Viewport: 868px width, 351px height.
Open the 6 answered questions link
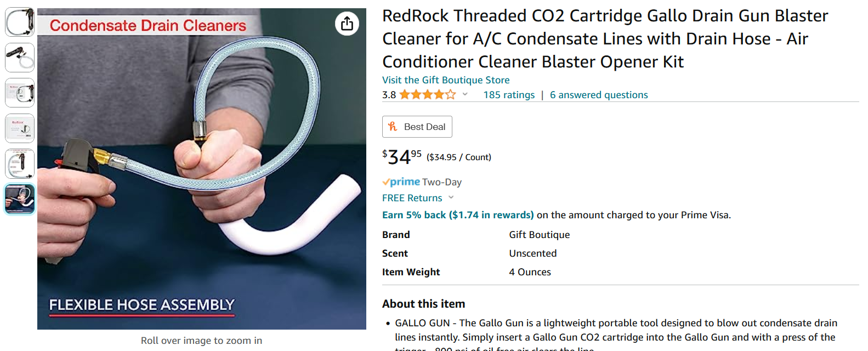599,95
